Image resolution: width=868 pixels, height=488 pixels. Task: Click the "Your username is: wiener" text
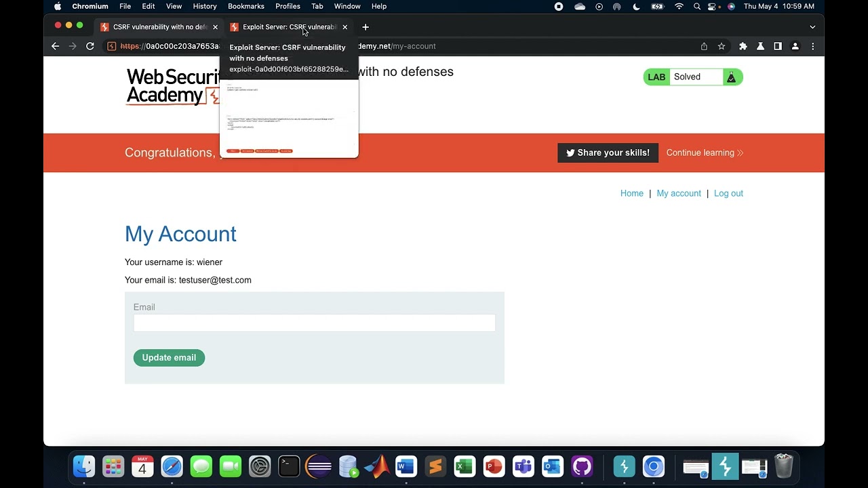click(x=174, y=262)
